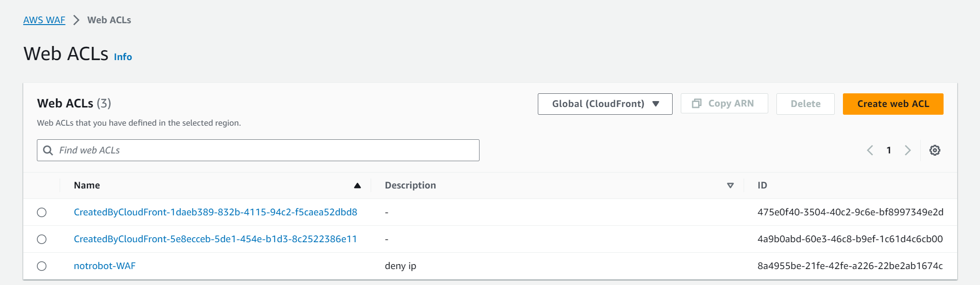Click Name column header
Screen dimensions: 980x285
pos(87,185)
